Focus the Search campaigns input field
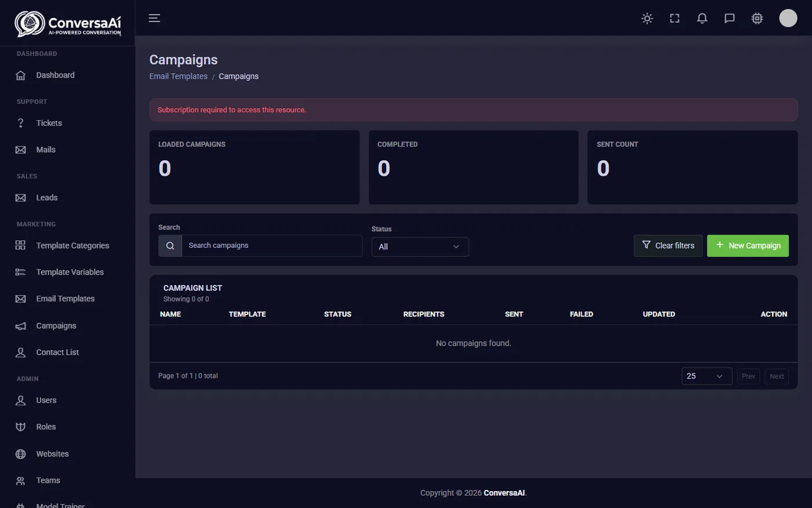 [271, 246]
